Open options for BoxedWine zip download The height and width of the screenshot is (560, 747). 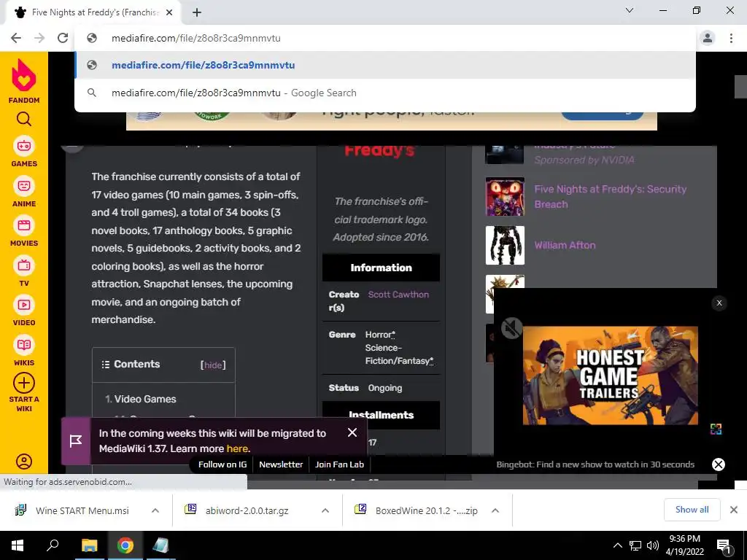pyautogui.click(x=495, y=510)
